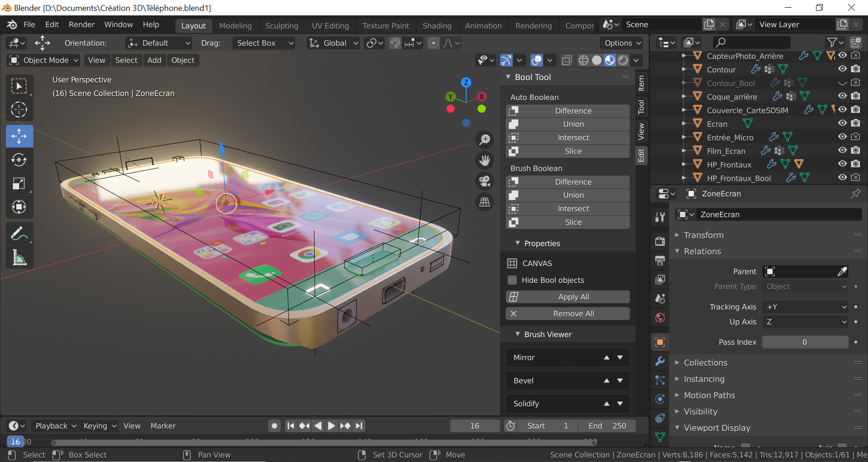Expand the Motion Paths panel
This screenshot has height=462, width=868.
click(x=709, y=395)
